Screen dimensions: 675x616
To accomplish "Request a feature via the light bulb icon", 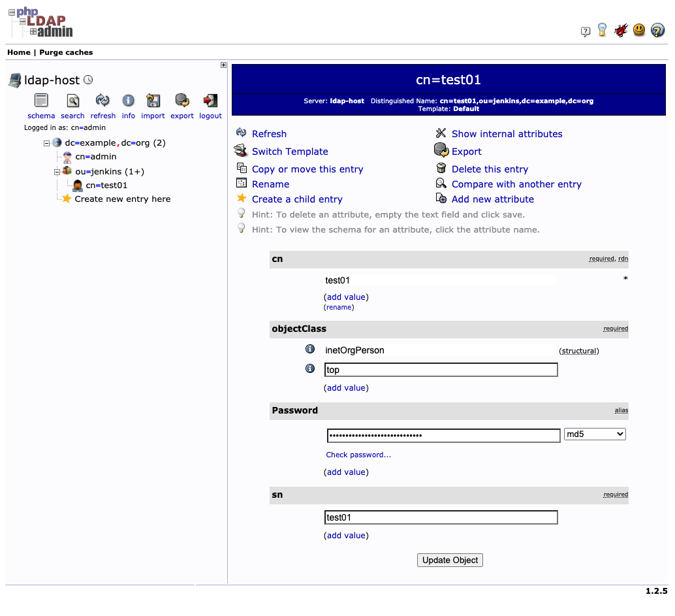I will pos(602,30).
